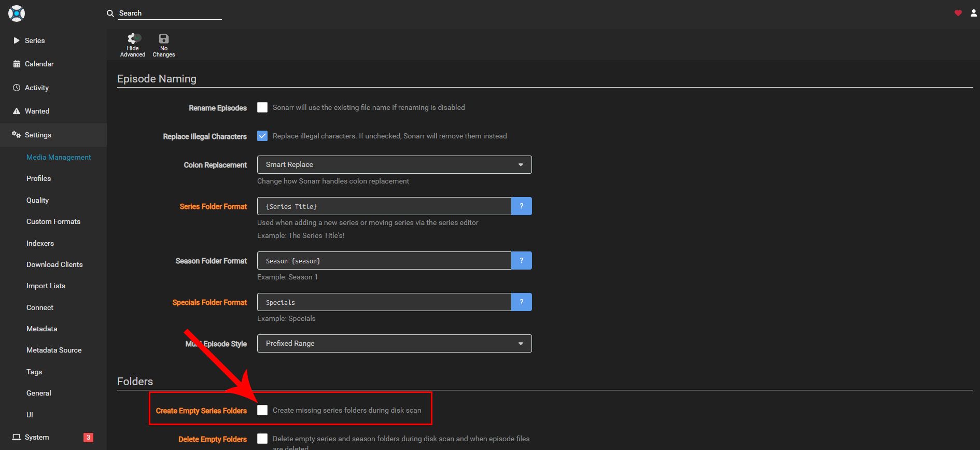The image size is (980, 450).
Task: Click the red heart donate icon
Action: click(958, 13)
